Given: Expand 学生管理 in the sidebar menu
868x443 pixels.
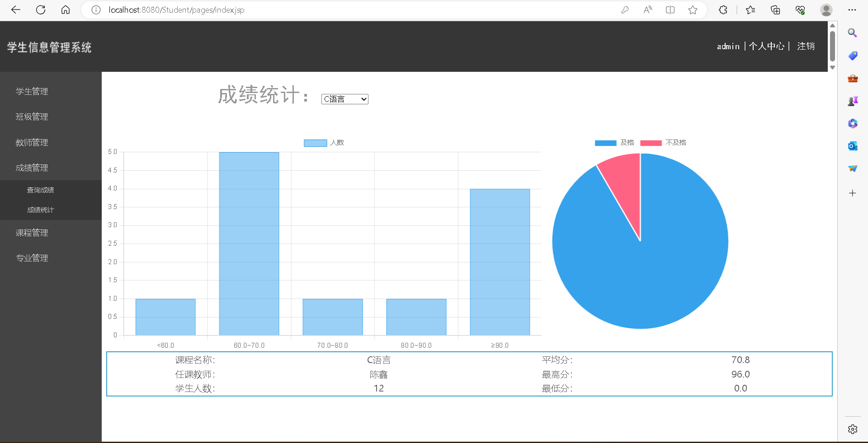Looking at the screenshot, I should pos(32,92).
